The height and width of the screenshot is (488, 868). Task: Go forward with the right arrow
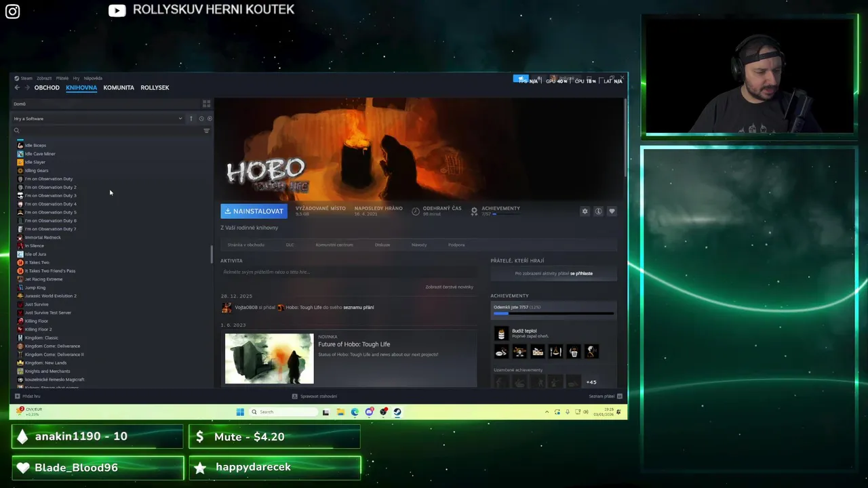(x=27, y=87)
